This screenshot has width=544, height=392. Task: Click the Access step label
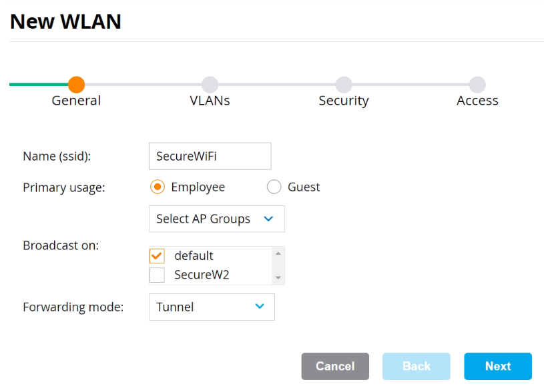[477, 101]
